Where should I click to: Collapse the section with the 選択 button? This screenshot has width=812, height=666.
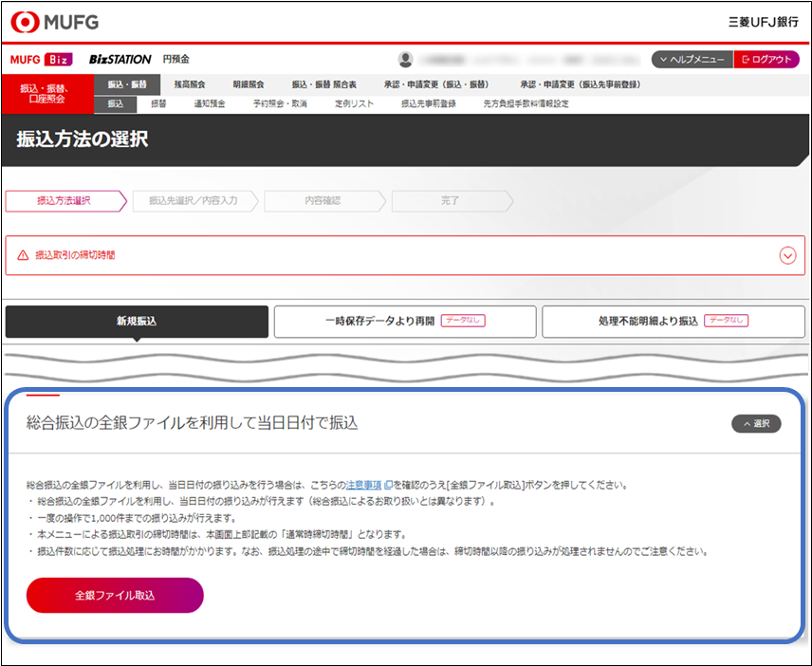[755, 424]
